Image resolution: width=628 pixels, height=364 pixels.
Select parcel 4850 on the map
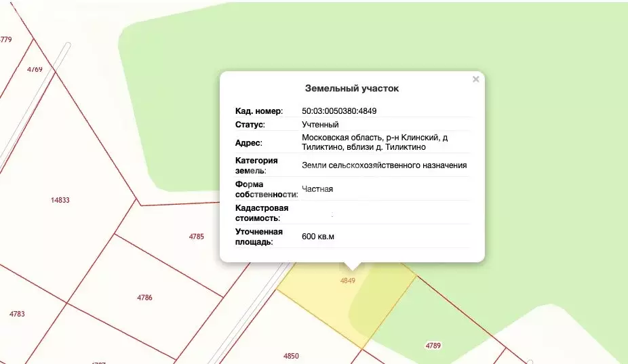click(x=291, y=356)
